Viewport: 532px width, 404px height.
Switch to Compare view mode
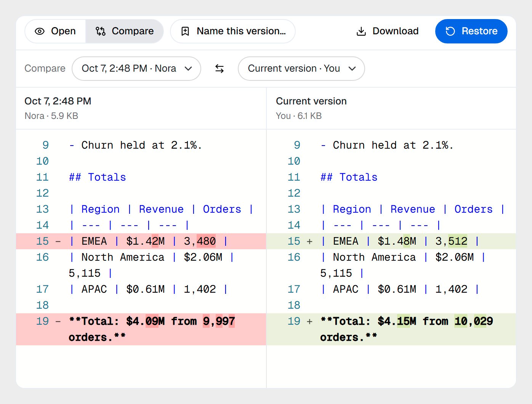point(125,31)
